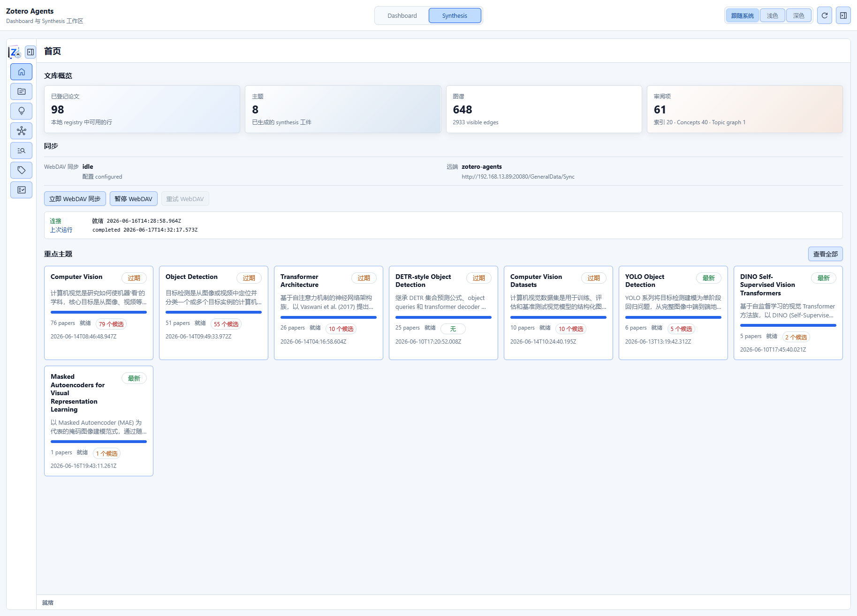
Task: Click the 2933 visible edges text
Action: [x=476, y=122]
